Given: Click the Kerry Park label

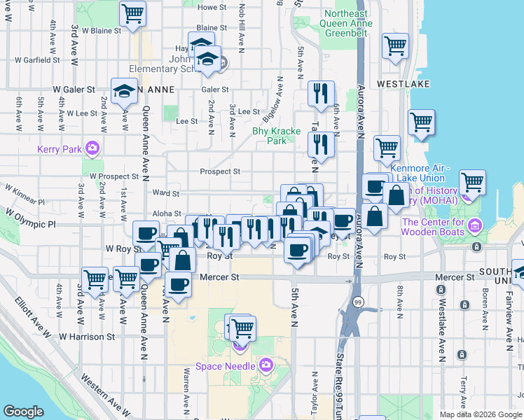Looking at the screenshot, I should pyautogui.click(x=60, y=149).
